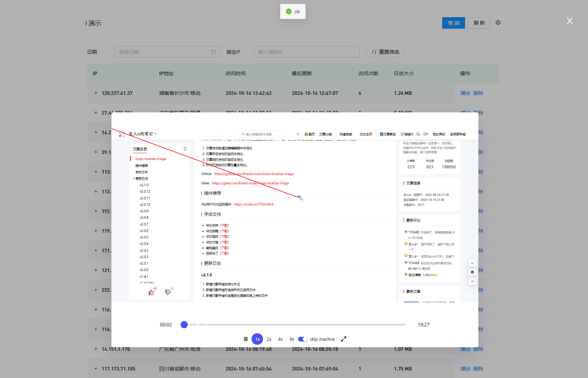Click the thumbs up like icon
This screenshot has height=378, width=588.
[x=151, y=292]
